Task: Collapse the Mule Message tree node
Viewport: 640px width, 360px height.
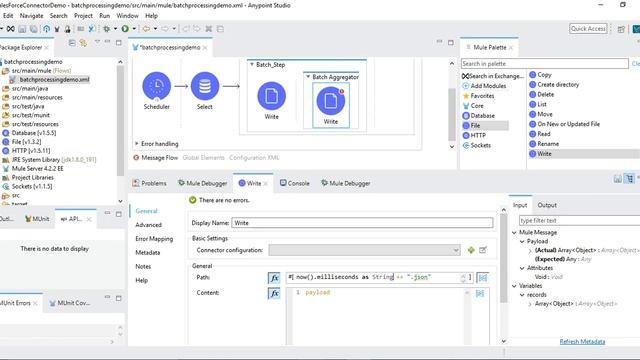Action: tap(514, 232)
